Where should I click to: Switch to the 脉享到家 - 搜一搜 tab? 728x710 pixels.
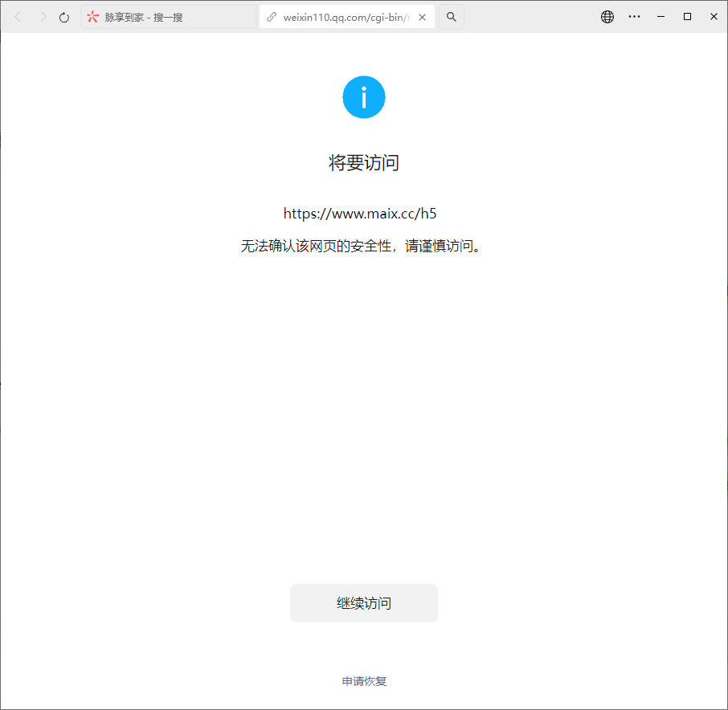point(169,17)
